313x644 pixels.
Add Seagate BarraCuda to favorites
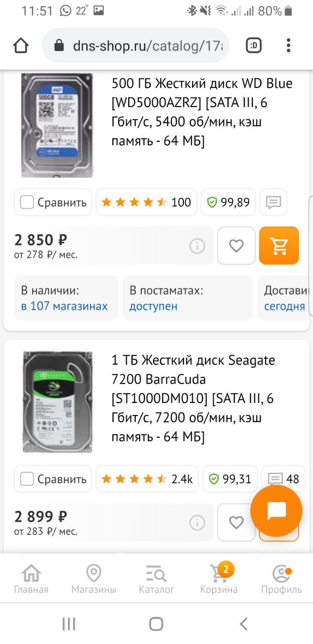(x=236, y=523)
